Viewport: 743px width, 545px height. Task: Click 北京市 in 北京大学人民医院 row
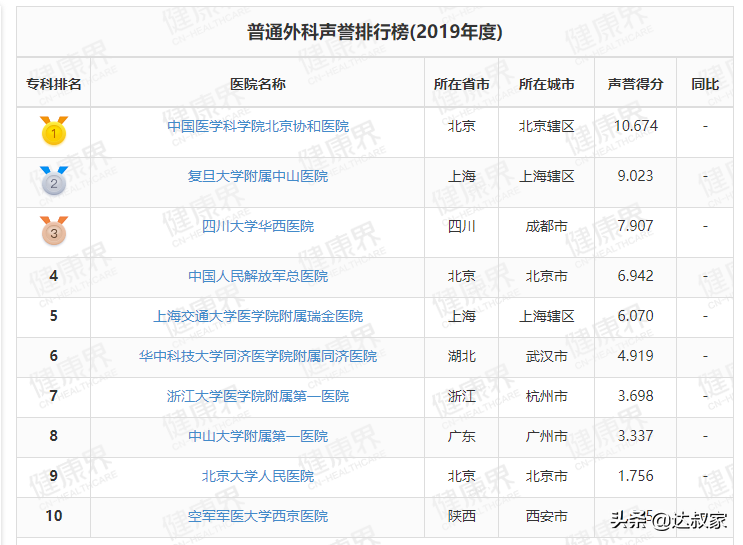(x=546, y=476)
